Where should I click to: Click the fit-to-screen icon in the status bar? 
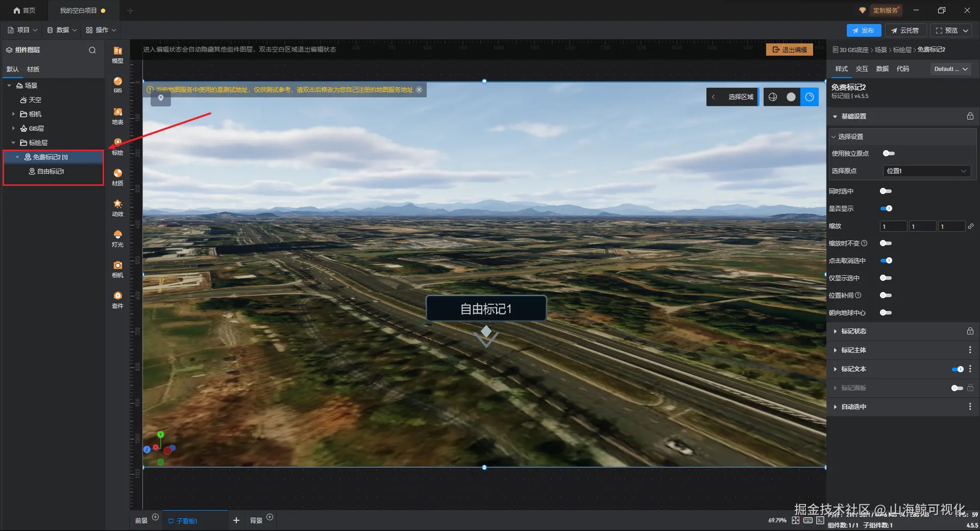796,520
